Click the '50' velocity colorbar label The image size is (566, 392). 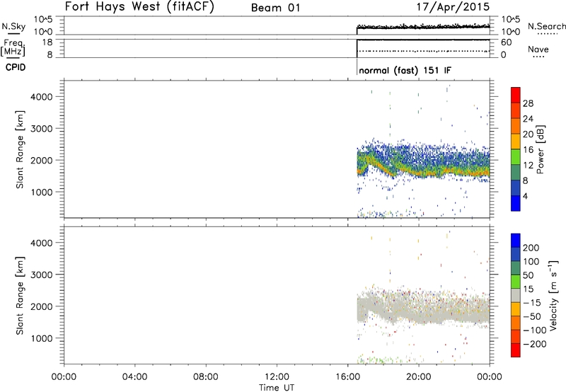(528, 275)
